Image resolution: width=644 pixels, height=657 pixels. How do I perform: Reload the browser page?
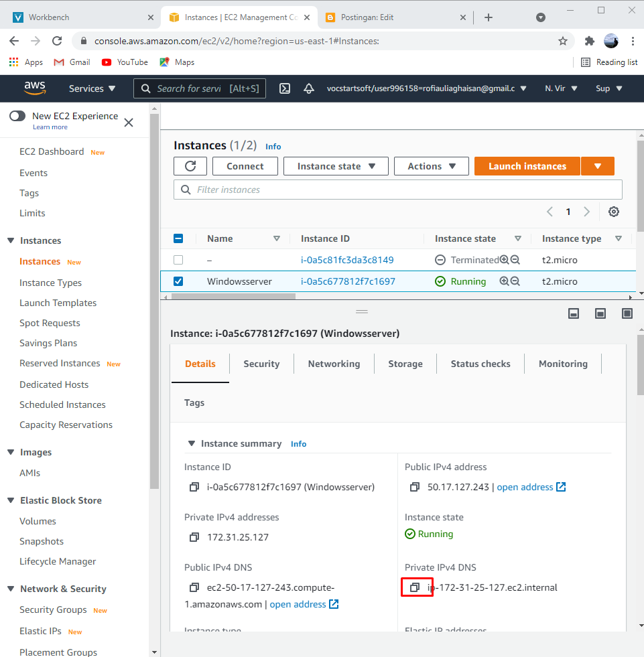[x=57, y=41]
